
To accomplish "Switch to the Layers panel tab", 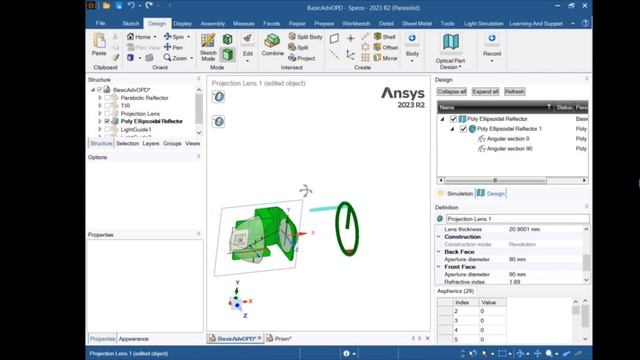I will (x=151, y=143).
